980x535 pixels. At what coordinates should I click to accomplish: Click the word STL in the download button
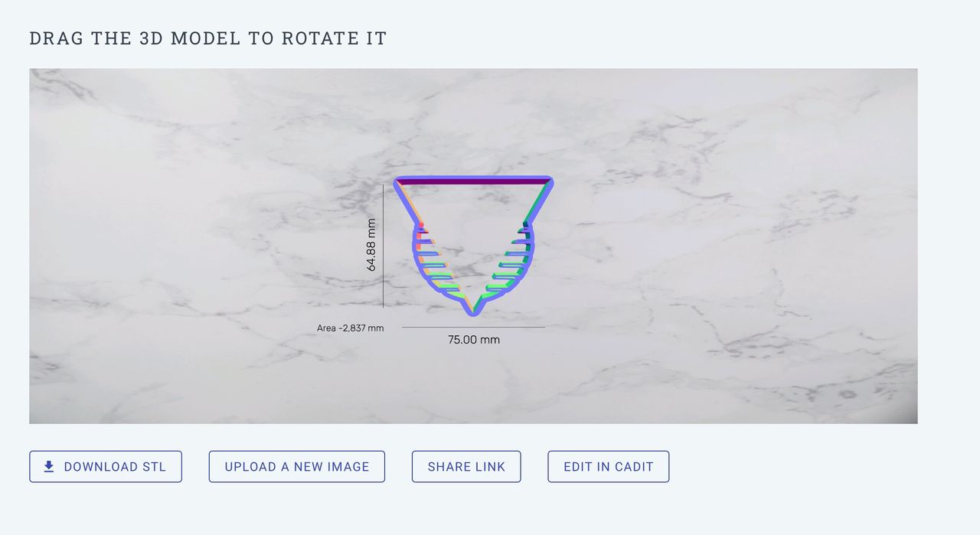[154, 467]
